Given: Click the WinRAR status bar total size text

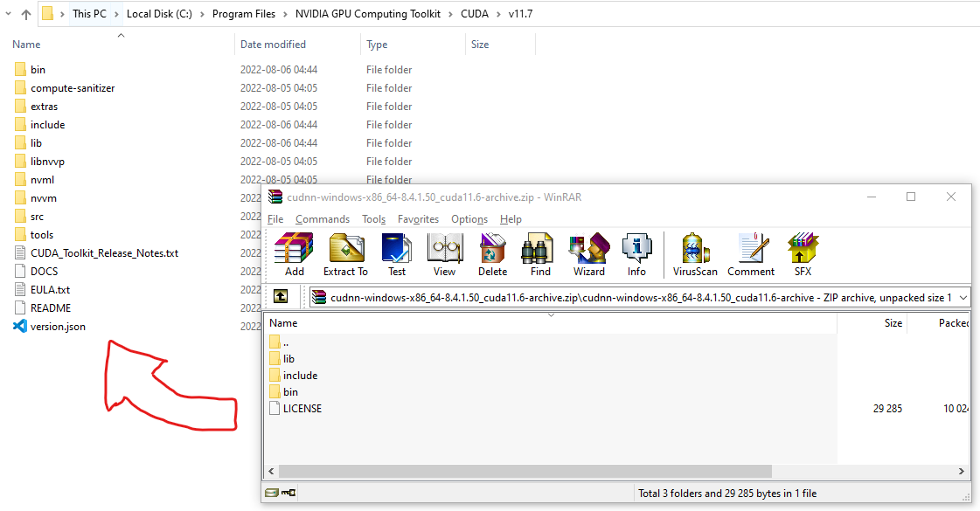Looking at the screenshot, I should (x=726, y=494).
